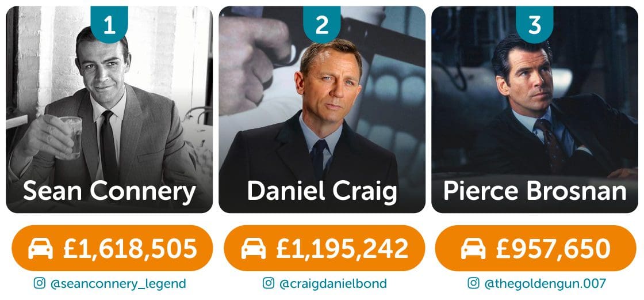Click the car icon beside £957,650
This screenshot has height=300, width=644.
click(473, 249)
